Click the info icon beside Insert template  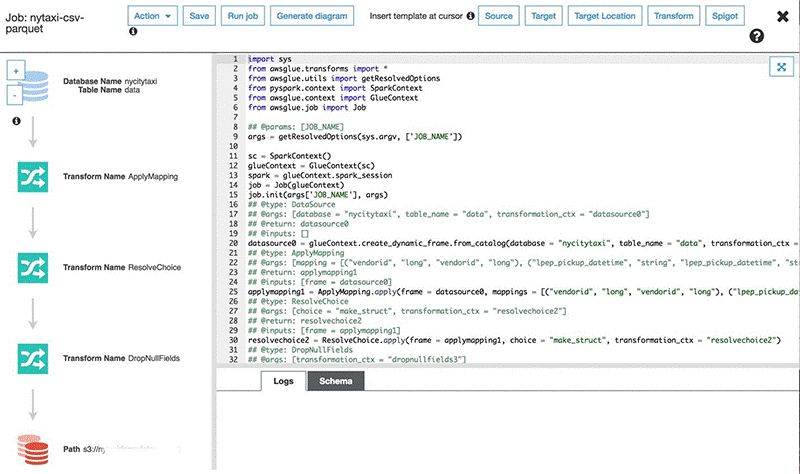coord(470,16)
